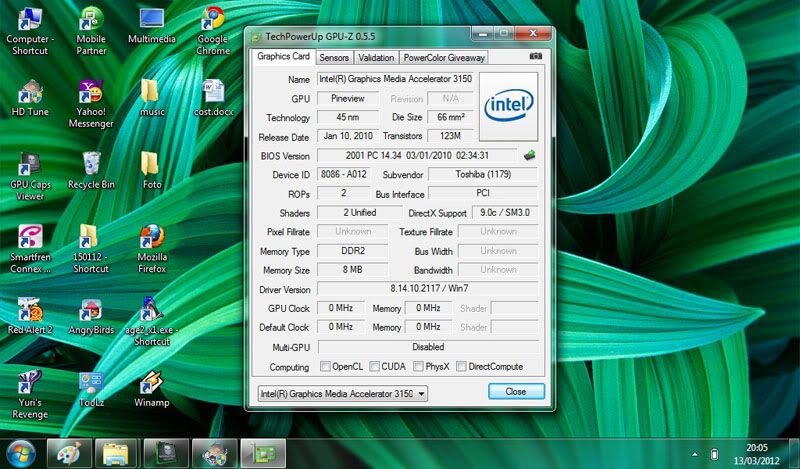
Task: Click the Close button in GPU-Z
Action: click(x=516, y=391)
